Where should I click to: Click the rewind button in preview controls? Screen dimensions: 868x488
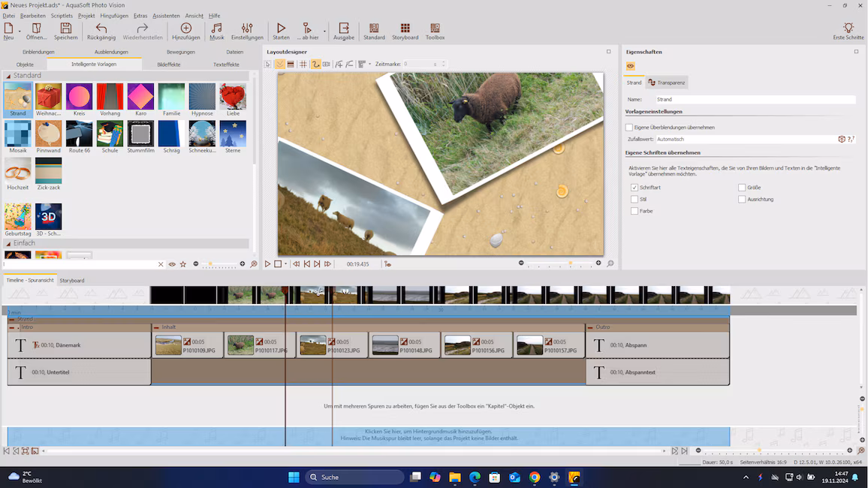coord(296,264)
